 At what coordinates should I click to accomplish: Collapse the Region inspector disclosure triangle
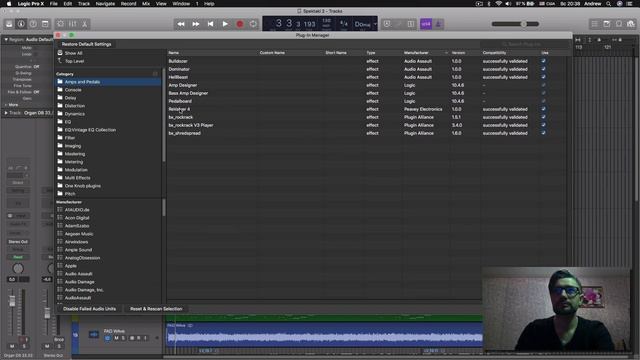pyautogui.click(x=6, y=40)
